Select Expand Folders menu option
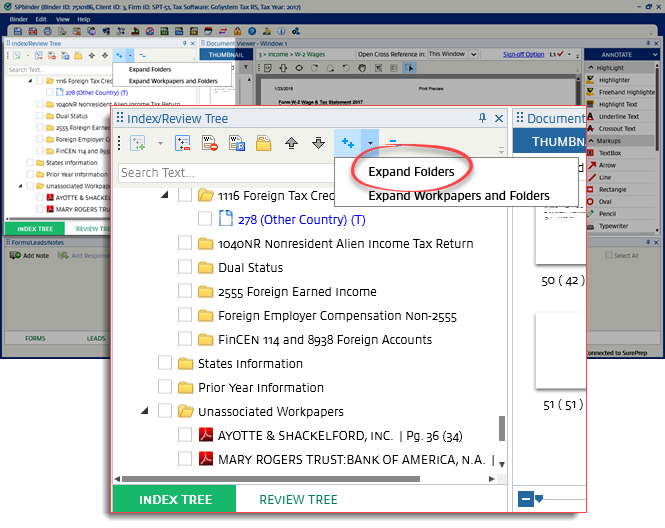The image size is (665, 528). (x=411, y=172)
